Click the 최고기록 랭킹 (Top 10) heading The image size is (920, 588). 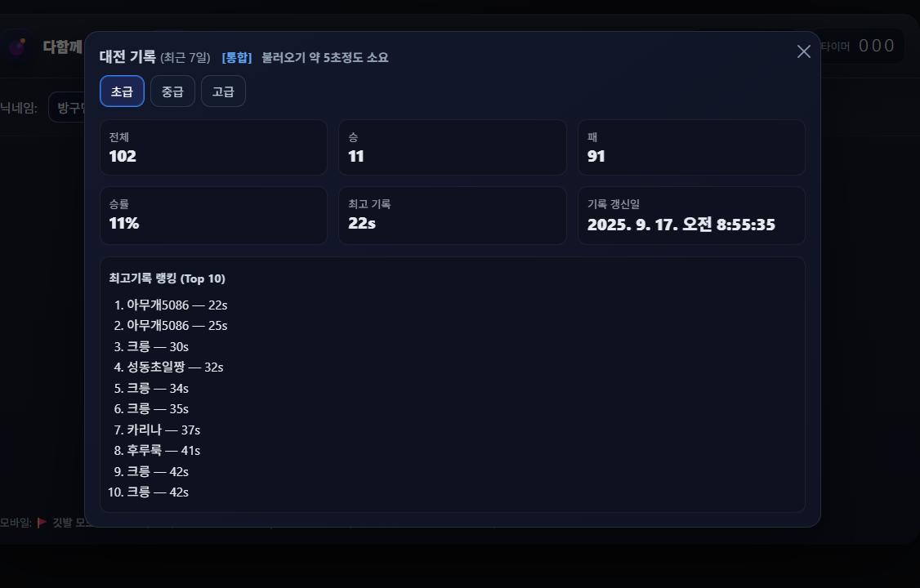coord(167,278)
